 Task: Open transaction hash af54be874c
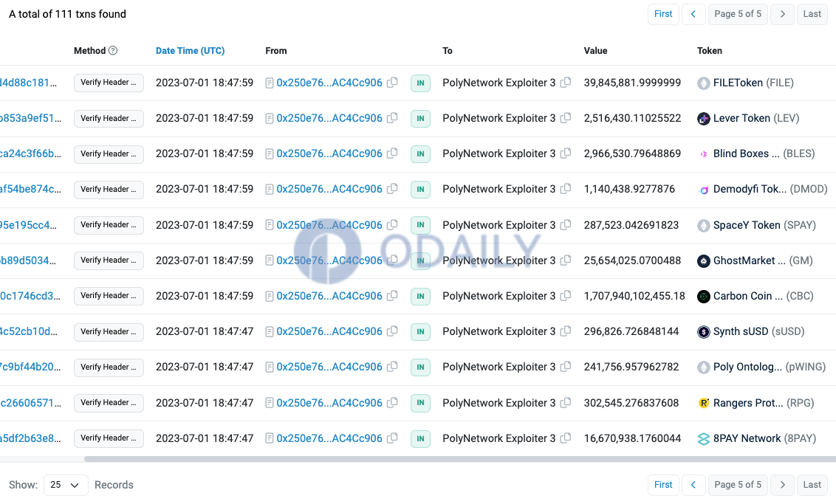point(30,189)
